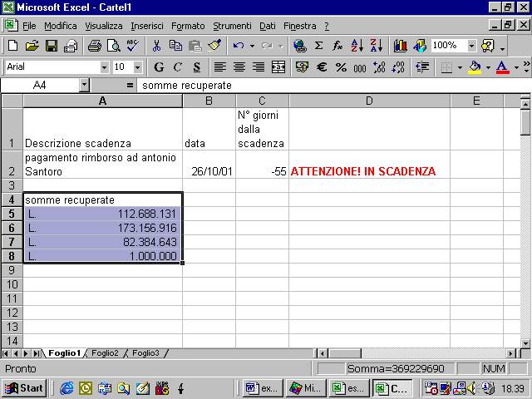This screenshot has height=399, width=532.
Task: Toggle right text alignment
Action: [259, 66]
